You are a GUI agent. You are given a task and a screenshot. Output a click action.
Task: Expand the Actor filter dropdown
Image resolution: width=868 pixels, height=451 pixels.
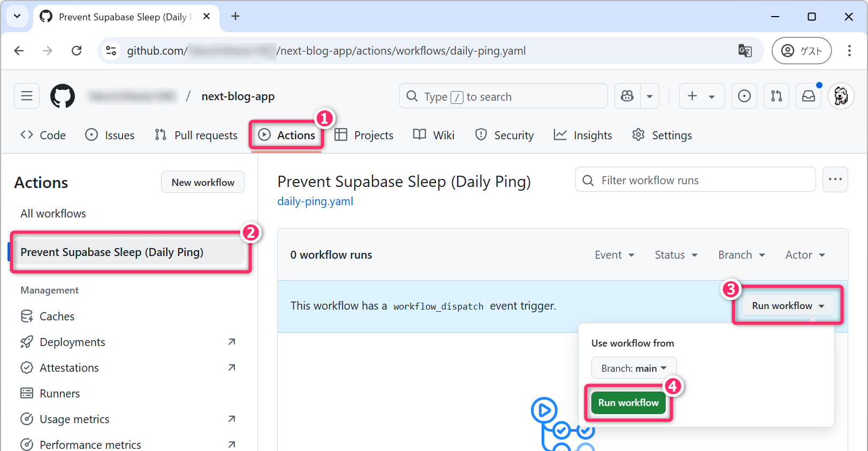805,255
